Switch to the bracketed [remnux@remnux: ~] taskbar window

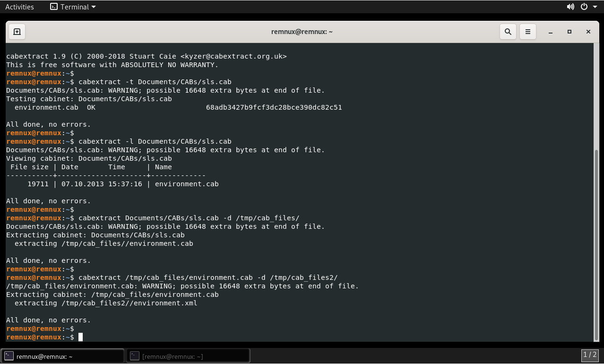coord(188,356)
